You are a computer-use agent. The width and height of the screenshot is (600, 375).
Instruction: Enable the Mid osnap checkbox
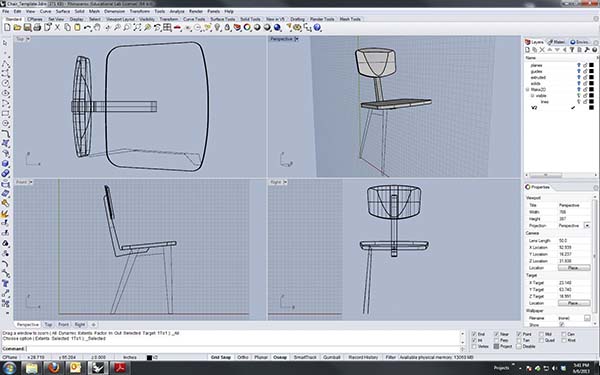(x=541, y=334)
